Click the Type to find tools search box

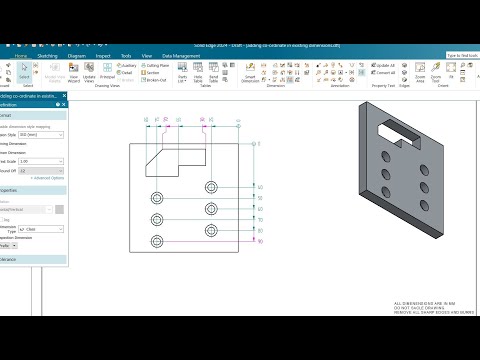pos(463,55)
